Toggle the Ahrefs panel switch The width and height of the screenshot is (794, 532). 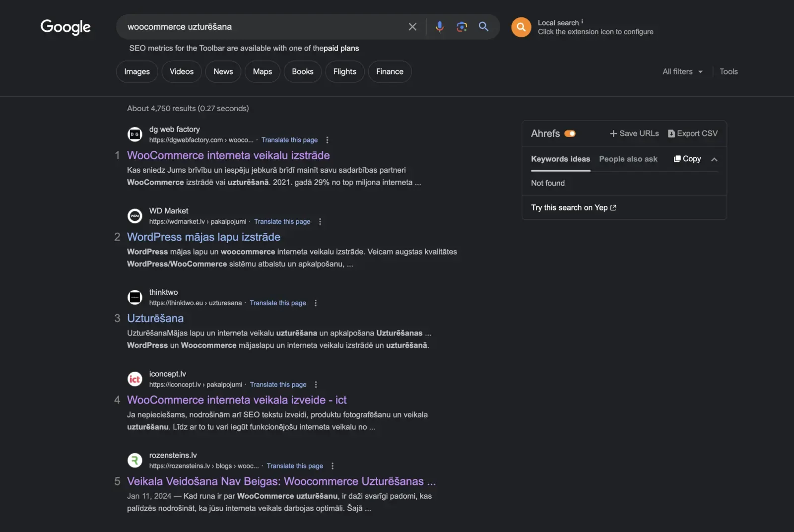point(570,133)
